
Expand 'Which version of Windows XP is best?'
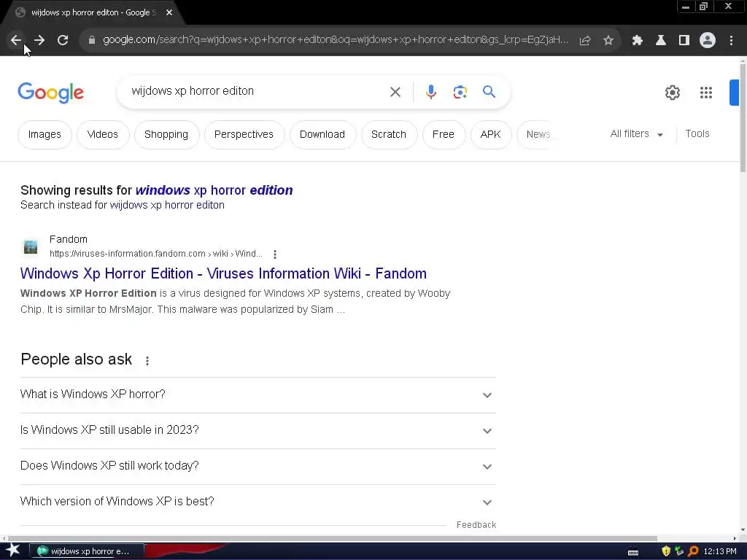click(258, 502)
